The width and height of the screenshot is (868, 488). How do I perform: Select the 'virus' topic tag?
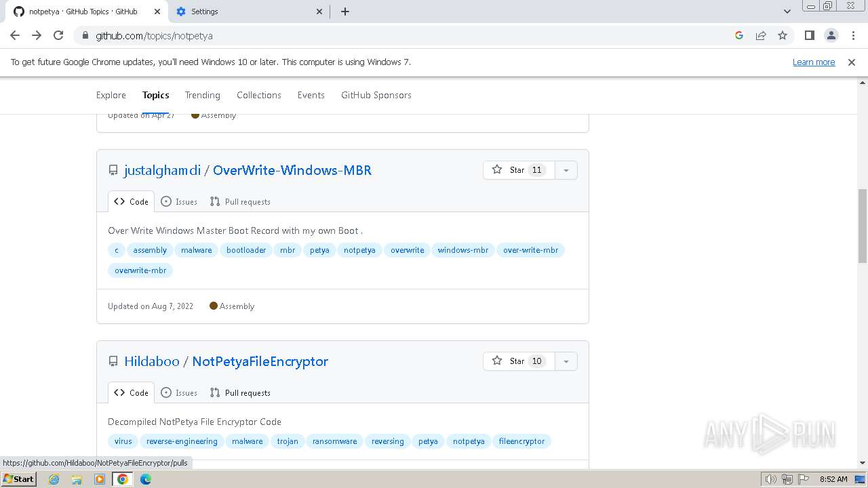[123, 441]
